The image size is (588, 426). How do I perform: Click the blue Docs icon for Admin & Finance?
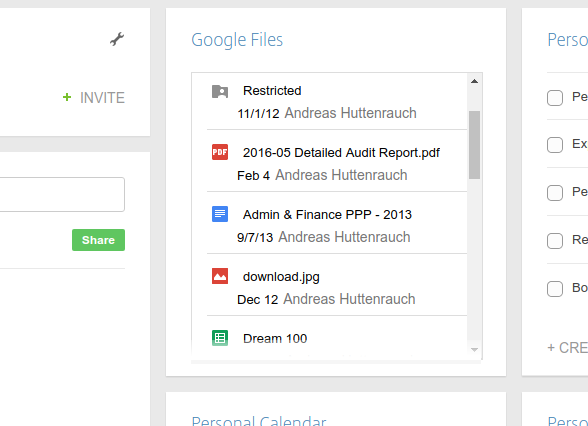[x=220, y=214]
